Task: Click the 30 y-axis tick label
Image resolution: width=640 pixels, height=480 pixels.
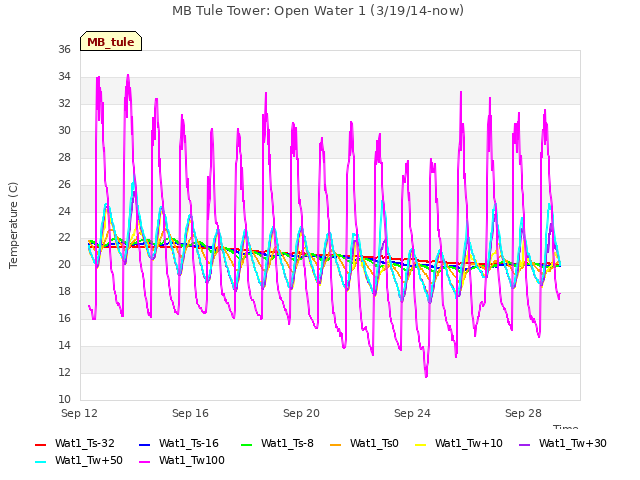Action: (x=64, y=130)
